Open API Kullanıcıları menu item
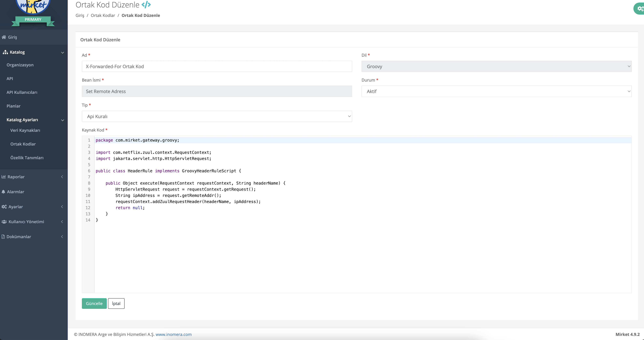This screenshot has height=340, width=644. click(22, 92)
